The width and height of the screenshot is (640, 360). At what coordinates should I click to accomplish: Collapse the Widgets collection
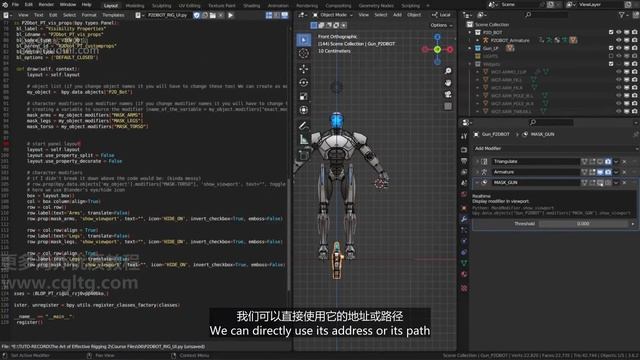click(x=470, y=64)
